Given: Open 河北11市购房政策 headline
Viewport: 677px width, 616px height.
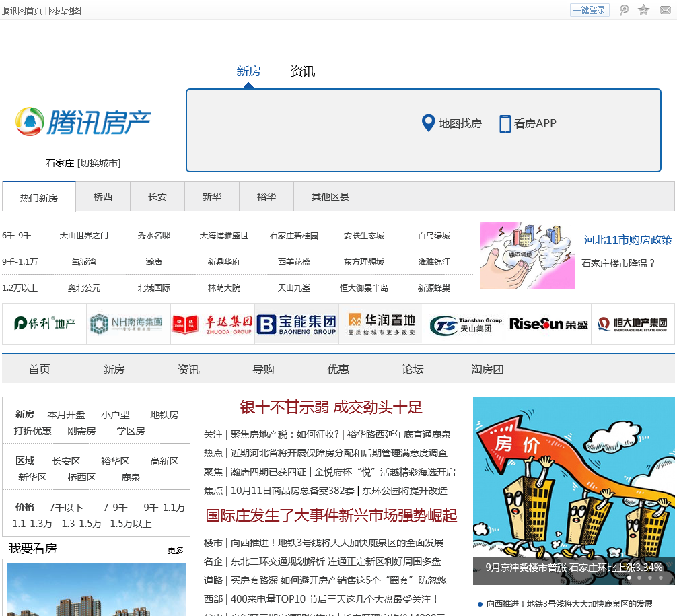Looking at the screenshot, I should click(628, 240).
